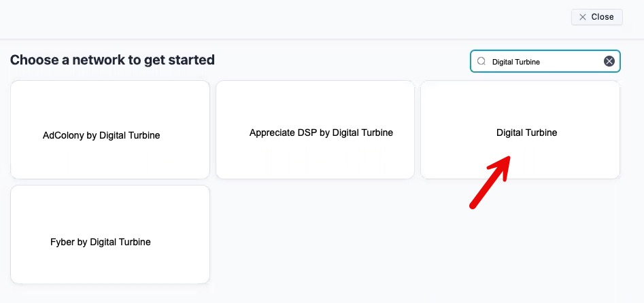Click the 'Appreciate DSP by Digital Turbine' label text

pos(321,133)
